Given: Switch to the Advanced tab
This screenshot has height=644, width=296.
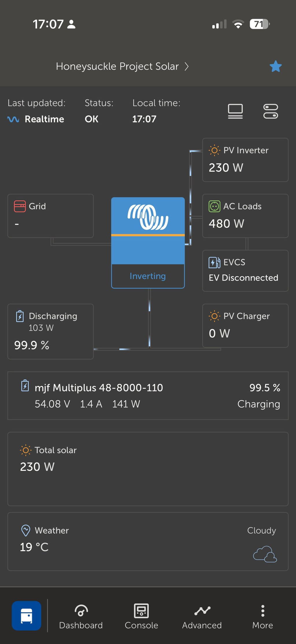Looking at the screenshot, I should click(x=202, y=617).
